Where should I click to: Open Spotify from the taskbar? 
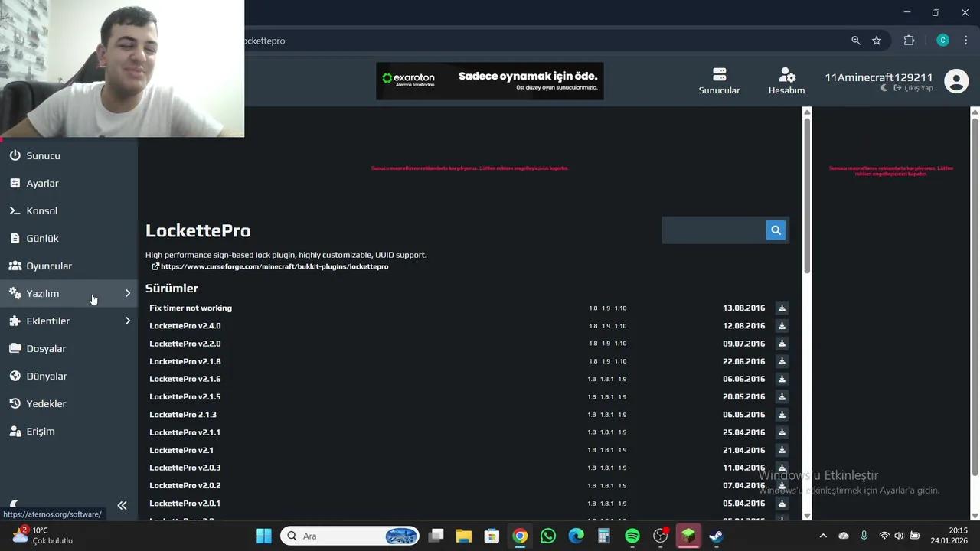[x=632, y=536]
